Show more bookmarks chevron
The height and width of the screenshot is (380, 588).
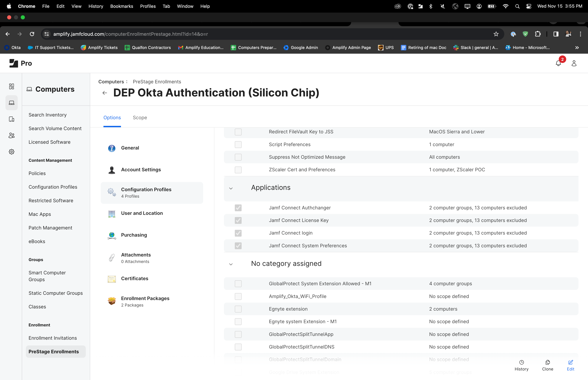577,48
